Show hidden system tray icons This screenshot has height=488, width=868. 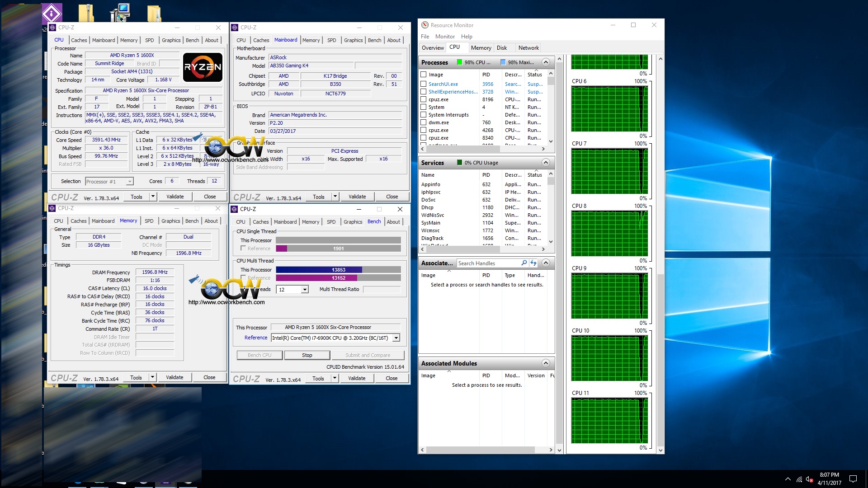(788, 479)
